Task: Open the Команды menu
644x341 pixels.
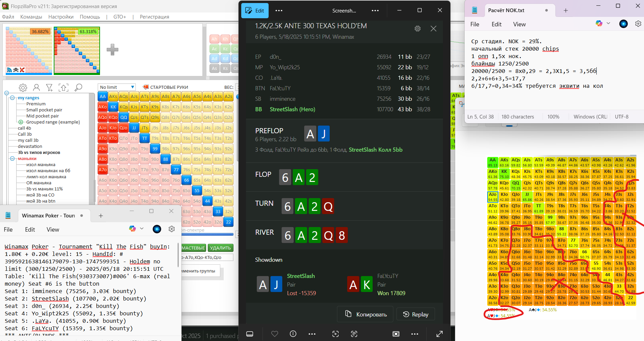Action: [x=31, y=17]
